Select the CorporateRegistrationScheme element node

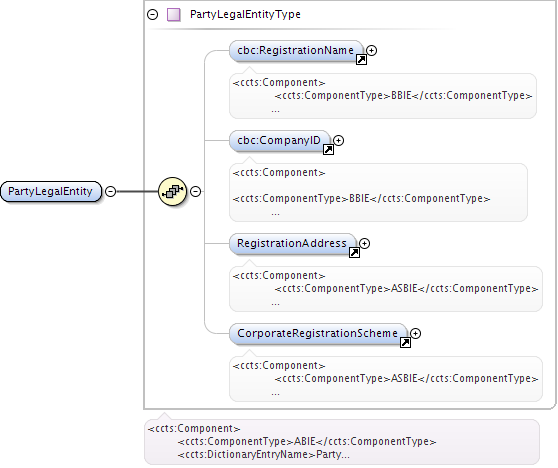click(x=318, y=334)
